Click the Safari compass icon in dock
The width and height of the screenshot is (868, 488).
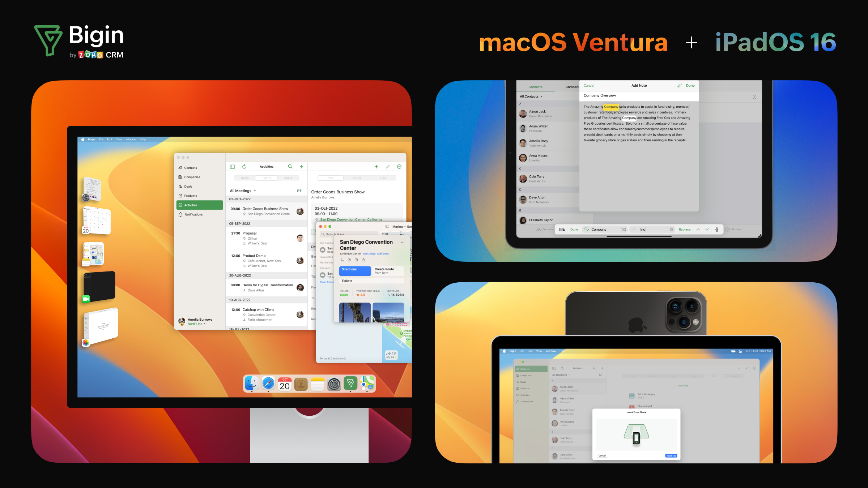267,384
